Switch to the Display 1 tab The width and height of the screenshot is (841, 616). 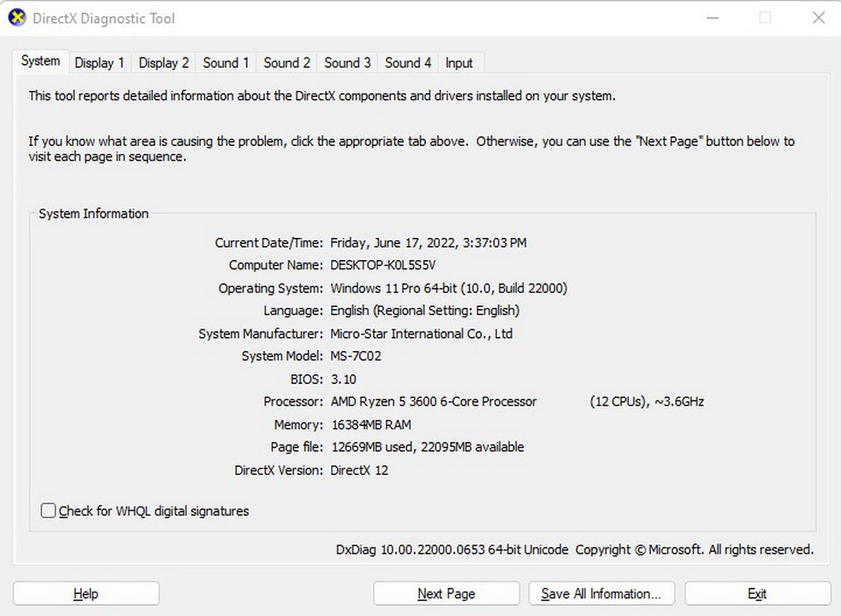point(99,62)
